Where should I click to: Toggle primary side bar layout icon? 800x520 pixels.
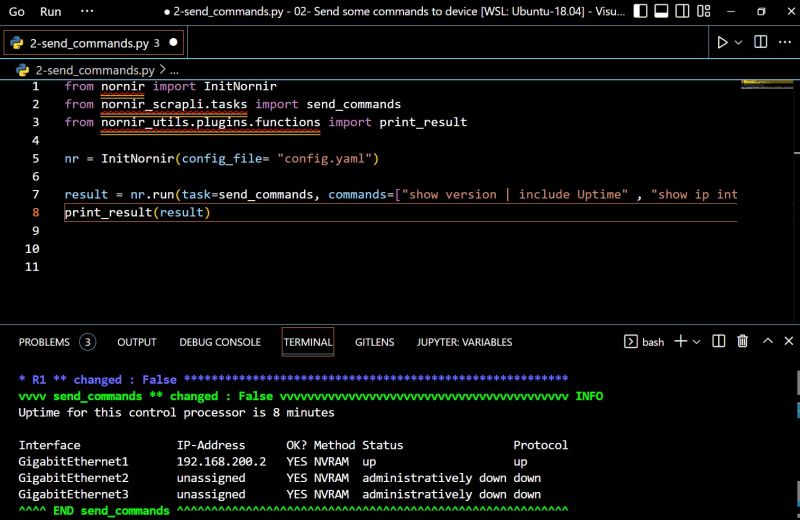[640, 11]
